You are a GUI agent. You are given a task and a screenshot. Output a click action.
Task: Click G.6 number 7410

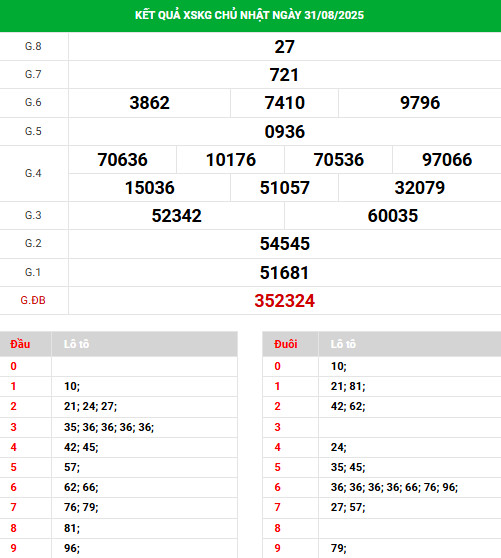pyautogui.click(x=284, y=103)
